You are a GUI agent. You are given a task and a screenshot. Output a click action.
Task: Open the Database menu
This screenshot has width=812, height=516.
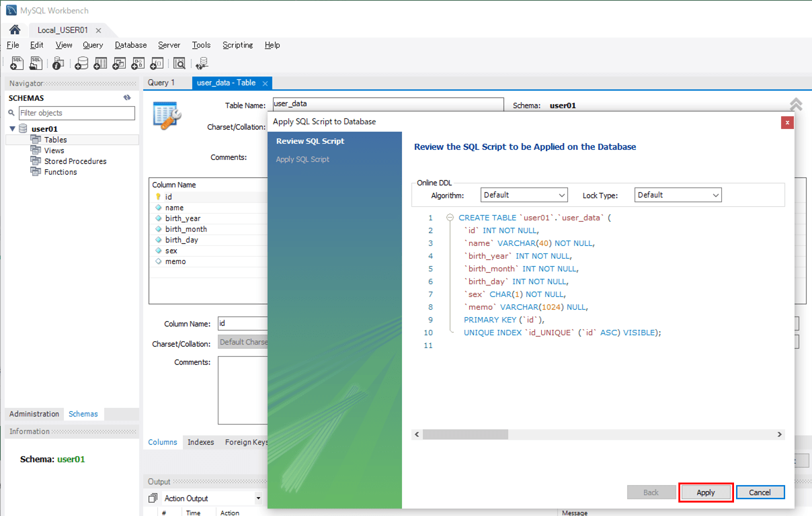point(130,45)
